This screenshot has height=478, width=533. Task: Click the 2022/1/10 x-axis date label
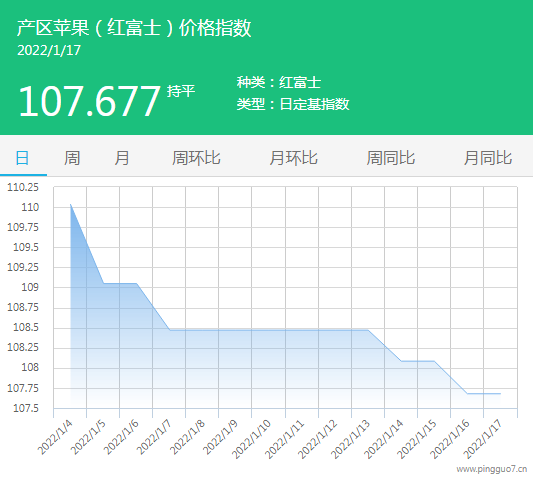coord(251,439)
